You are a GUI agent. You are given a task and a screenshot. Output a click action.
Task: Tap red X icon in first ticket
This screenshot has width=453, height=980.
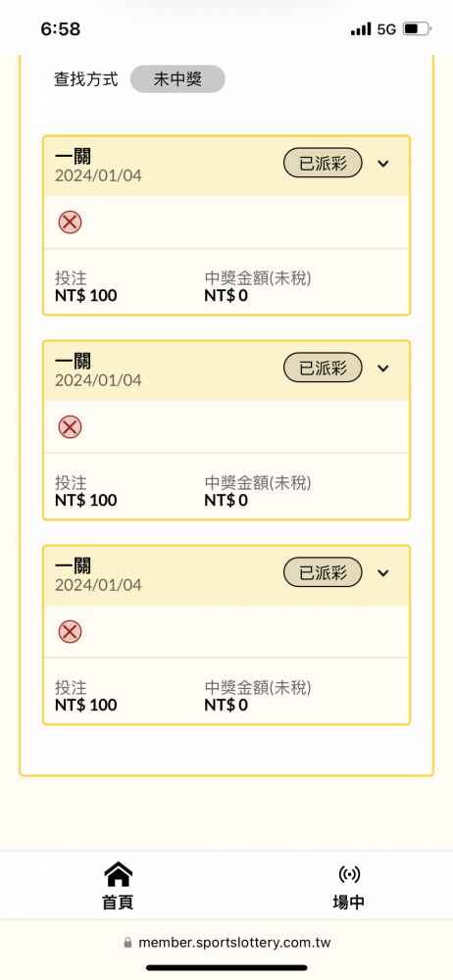coord(70,222)
